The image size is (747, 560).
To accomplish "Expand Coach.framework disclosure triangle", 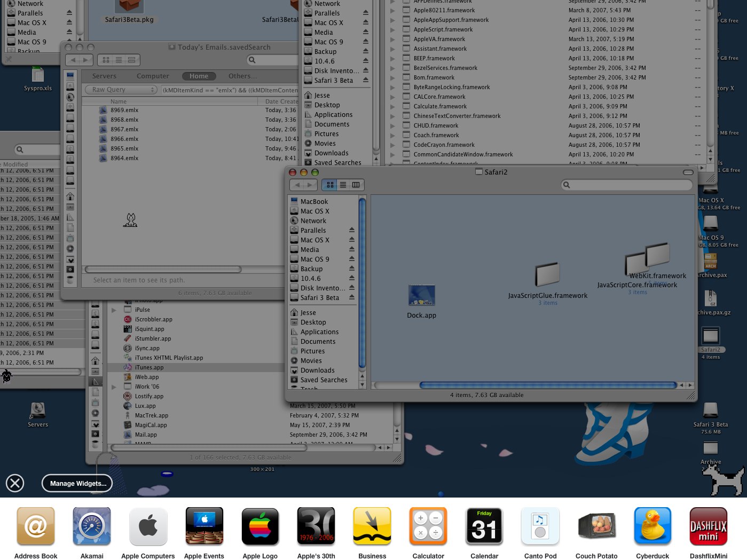I will 392,135.
